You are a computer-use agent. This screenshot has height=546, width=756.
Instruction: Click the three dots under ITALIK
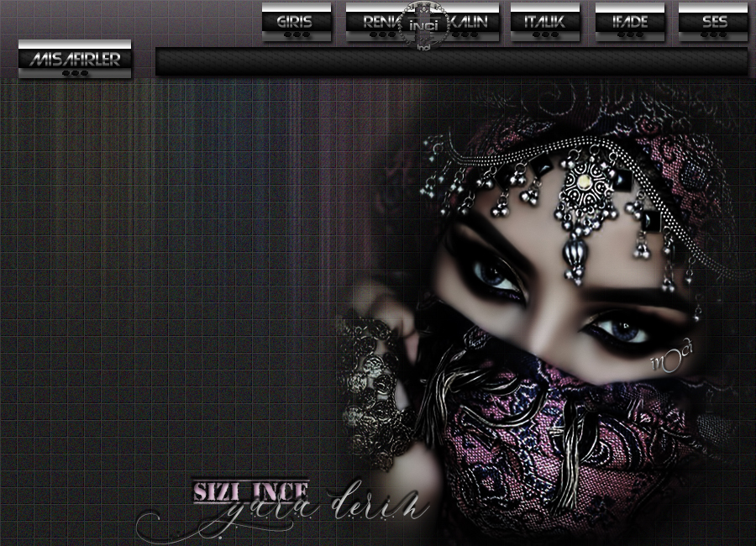click(x=544, y=36)
